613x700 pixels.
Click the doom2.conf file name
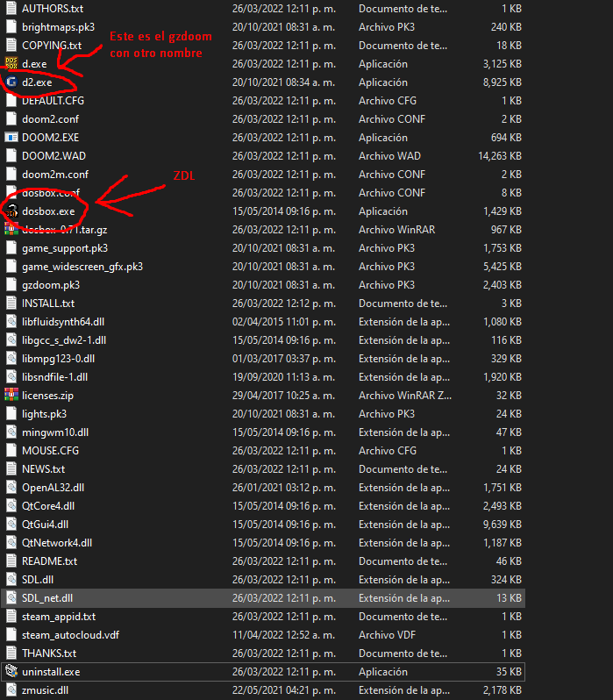click(x=51, y=119)
